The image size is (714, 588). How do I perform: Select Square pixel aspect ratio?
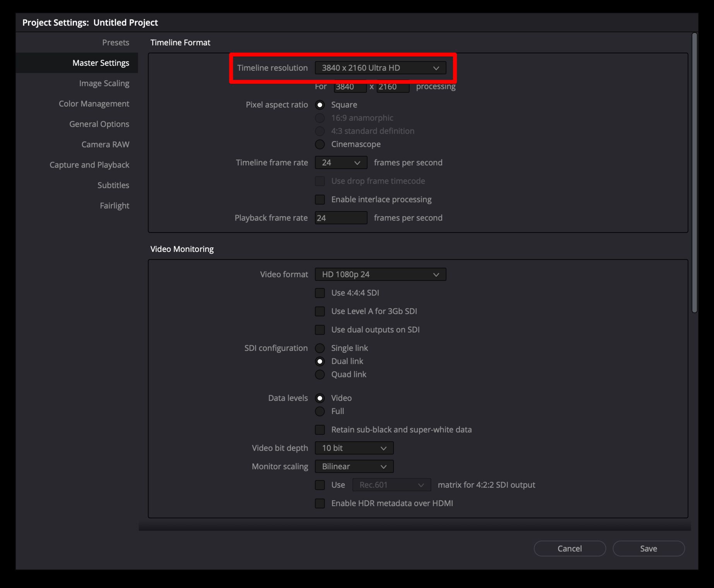click(x=320, y=105)
